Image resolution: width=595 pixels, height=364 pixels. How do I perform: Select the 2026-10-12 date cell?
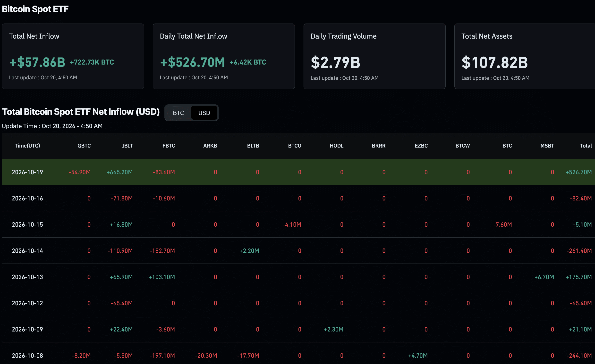pyautogui.click(x=27, y=303)
